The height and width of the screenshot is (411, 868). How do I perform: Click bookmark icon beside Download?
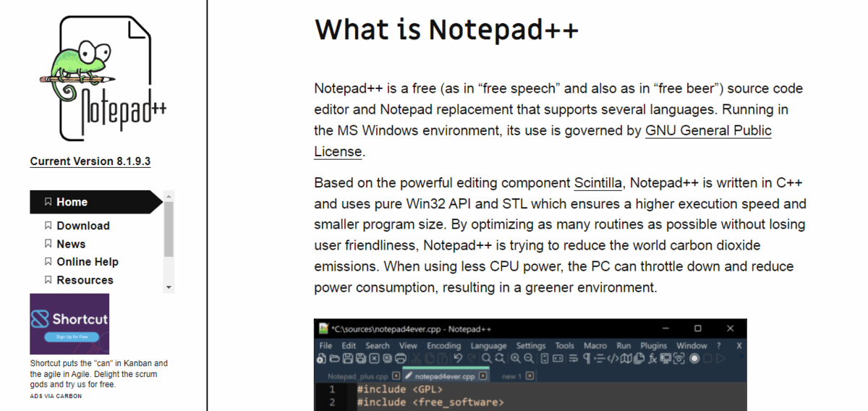click(x=48, y=225)
